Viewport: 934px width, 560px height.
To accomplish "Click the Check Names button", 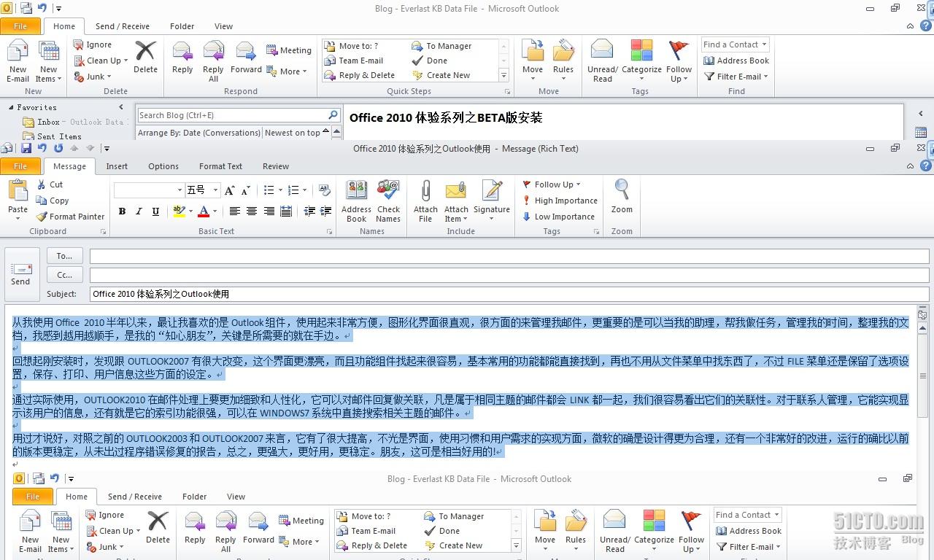I will coord(388,201).
